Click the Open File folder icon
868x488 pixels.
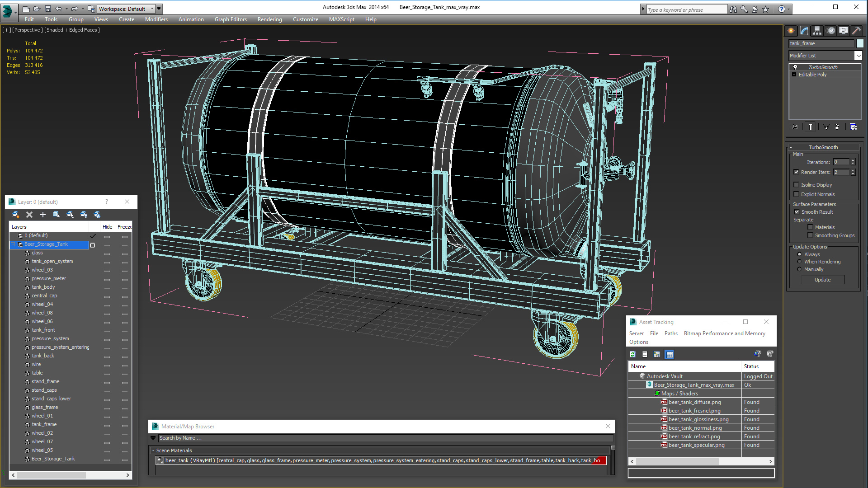pos(37,9)
